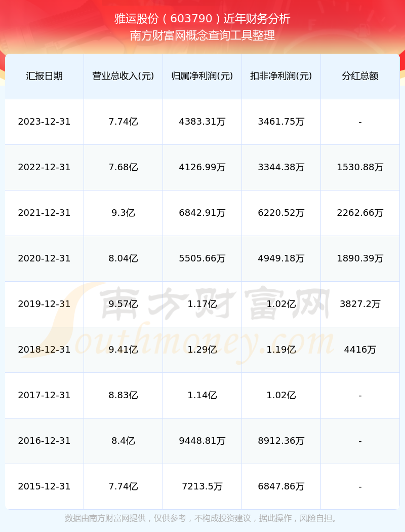Click adjusted profit 1.02亿 in 2019 row
Viewport: 405px width, 532px height.
pos(281,304)
